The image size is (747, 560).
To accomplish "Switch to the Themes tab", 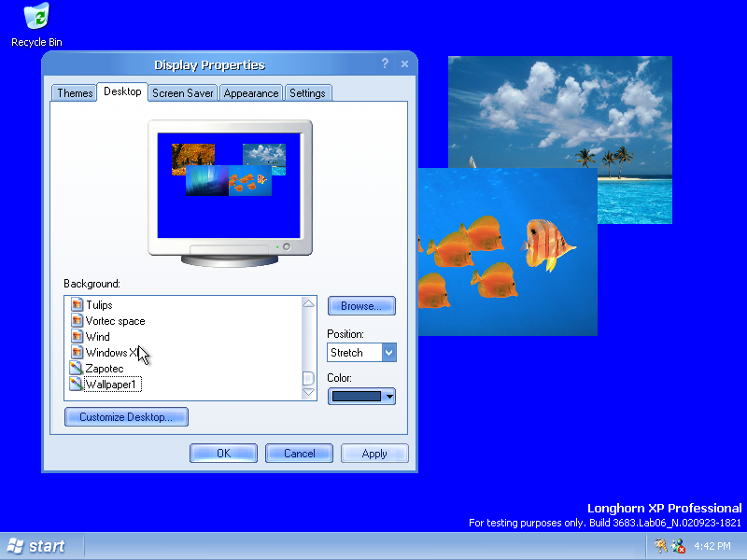I will [75, 92].
